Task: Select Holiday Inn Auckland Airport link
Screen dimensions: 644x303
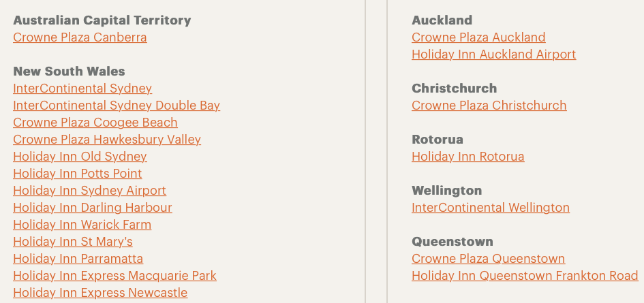Action: click(493, 54)
